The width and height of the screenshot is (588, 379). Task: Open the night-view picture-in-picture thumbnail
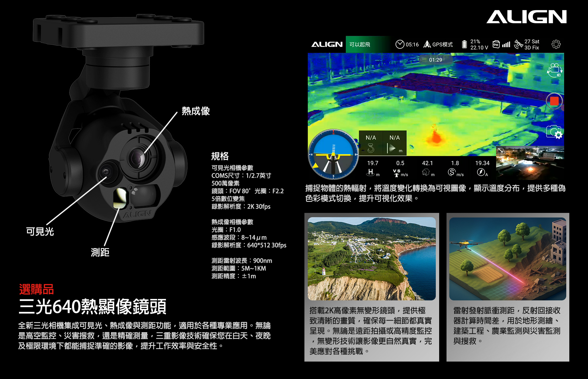point(530,163)
